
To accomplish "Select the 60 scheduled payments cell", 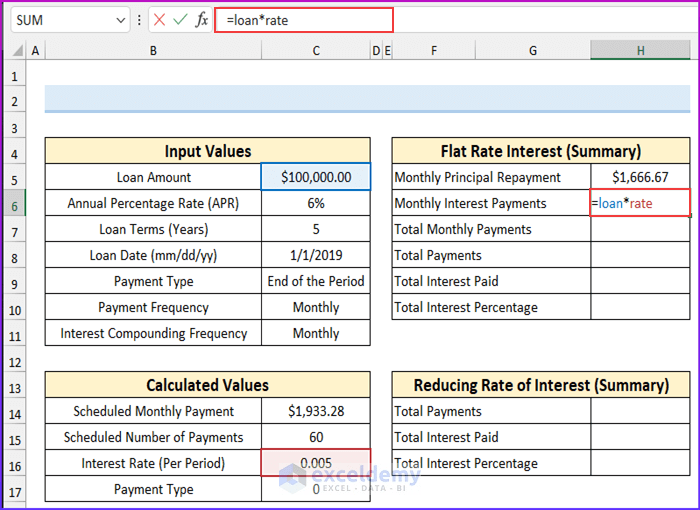I will [316, 437].
